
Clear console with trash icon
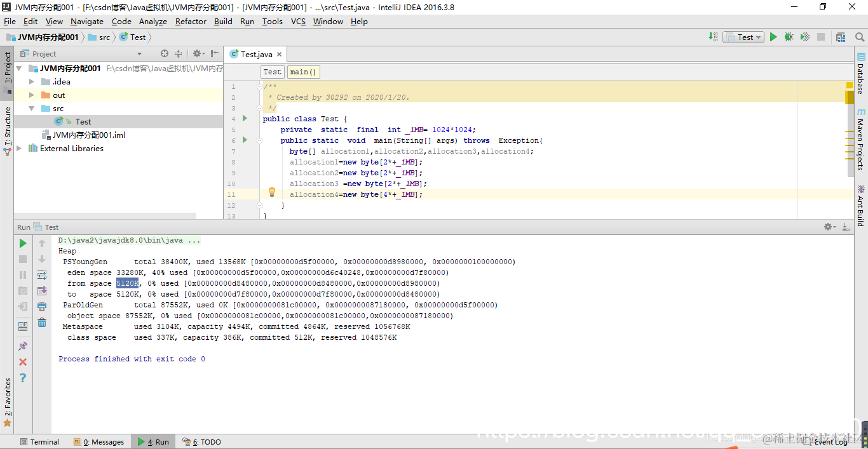(x=42, y=323)
